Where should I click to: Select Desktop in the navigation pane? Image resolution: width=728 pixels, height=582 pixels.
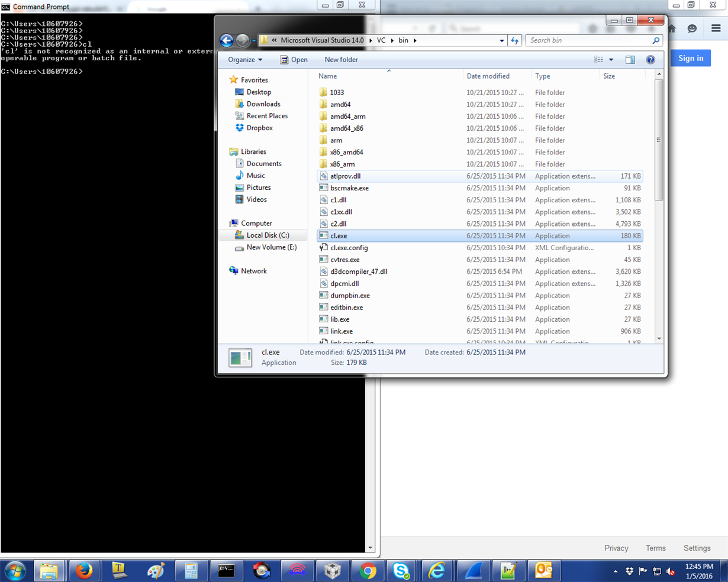(259, 92)
